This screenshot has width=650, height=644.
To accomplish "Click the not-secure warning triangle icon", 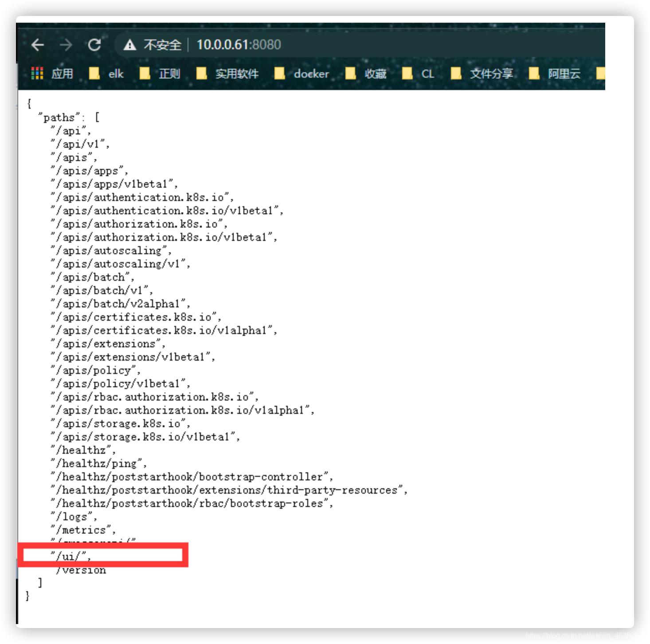I will point(129,45).
